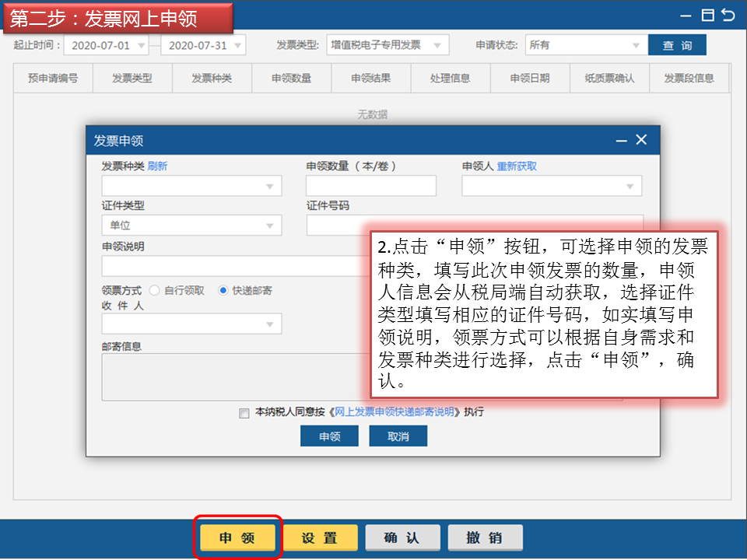Click the 申领结果 column header
This screenshot has width=747, height=560.
click(371, 78)
